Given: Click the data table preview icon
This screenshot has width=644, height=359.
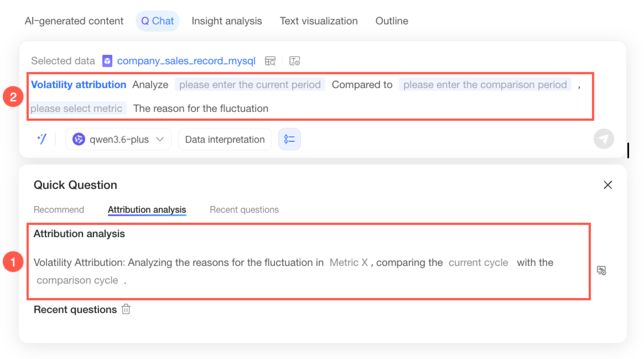Looking at the screenshot, I should (x=270, y=61).
